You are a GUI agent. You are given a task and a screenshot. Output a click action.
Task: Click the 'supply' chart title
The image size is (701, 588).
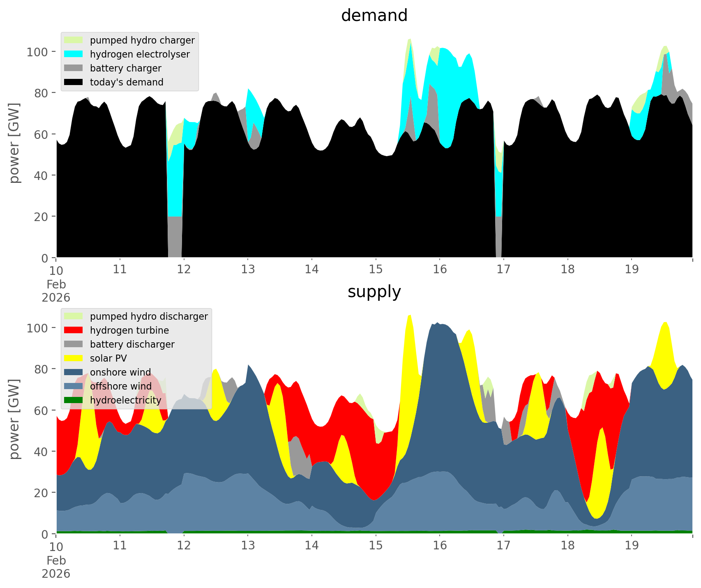click(374, 292)
